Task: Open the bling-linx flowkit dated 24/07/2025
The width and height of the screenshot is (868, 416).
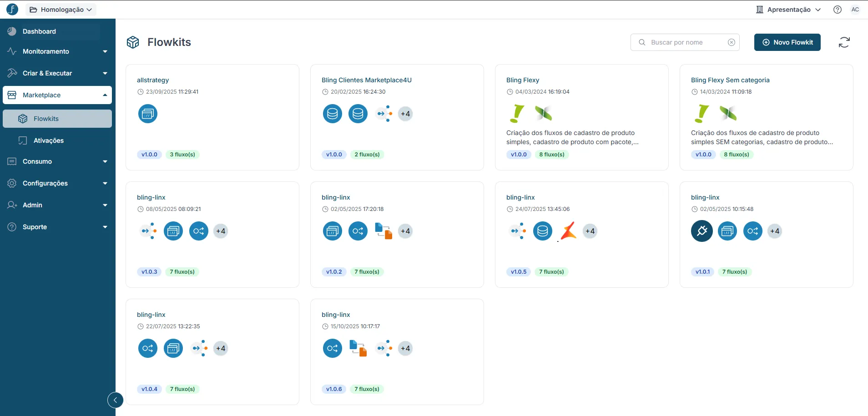Action: coord(520,197)
